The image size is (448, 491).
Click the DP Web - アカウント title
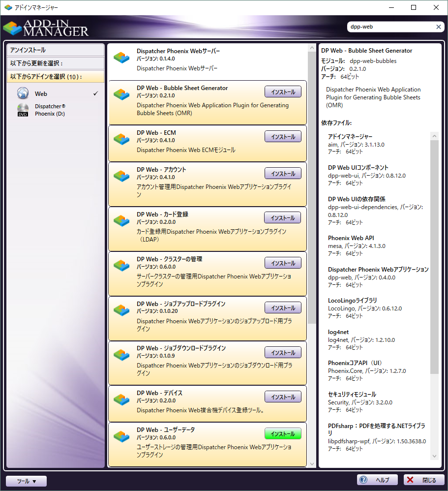161,170
